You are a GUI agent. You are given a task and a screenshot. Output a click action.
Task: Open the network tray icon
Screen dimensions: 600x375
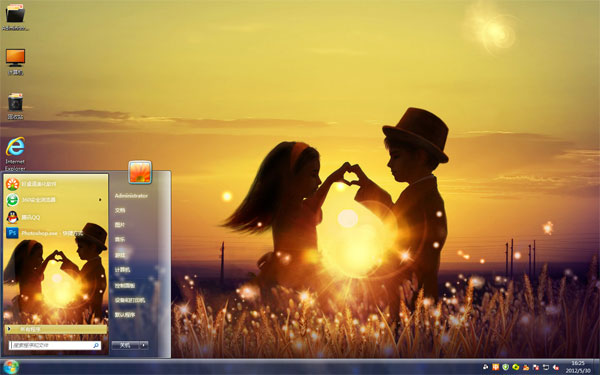546,367
